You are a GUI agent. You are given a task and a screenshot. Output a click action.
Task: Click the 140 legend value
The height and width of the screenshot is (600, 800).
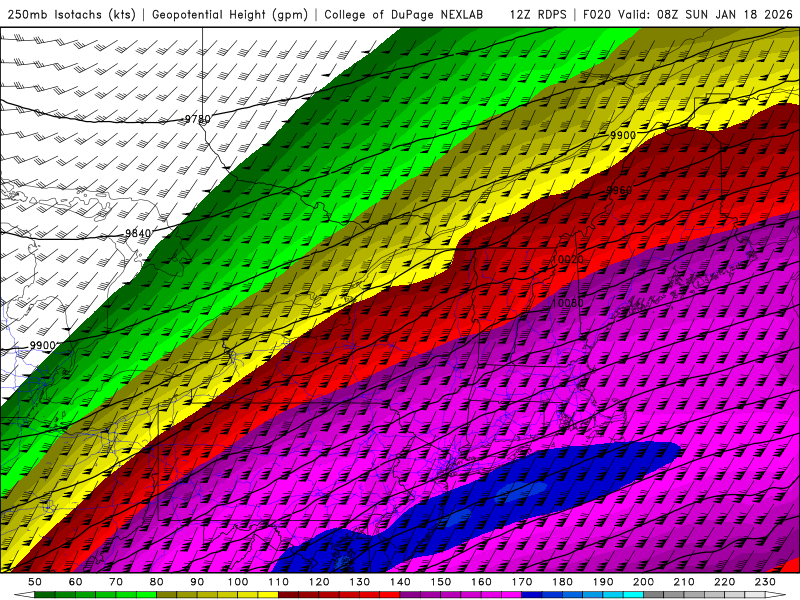401,582
